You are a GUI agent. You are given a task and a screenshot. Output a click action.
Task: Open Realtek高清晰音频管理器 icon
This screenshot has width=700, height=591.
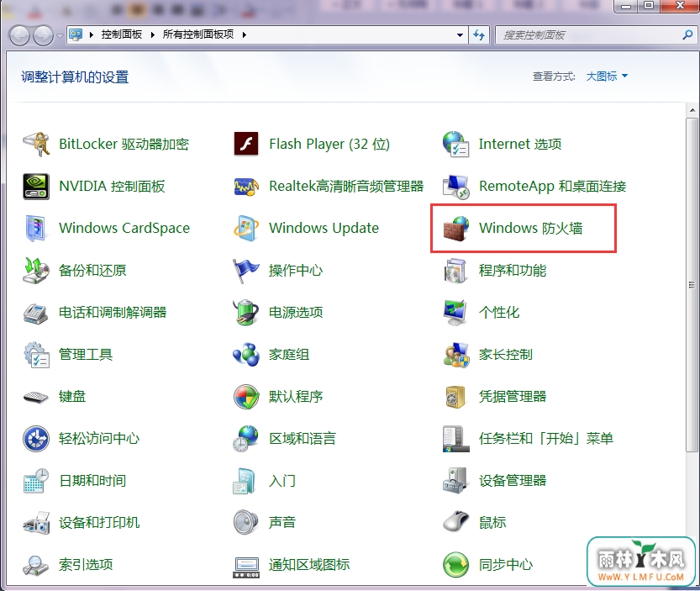[246, 186]
